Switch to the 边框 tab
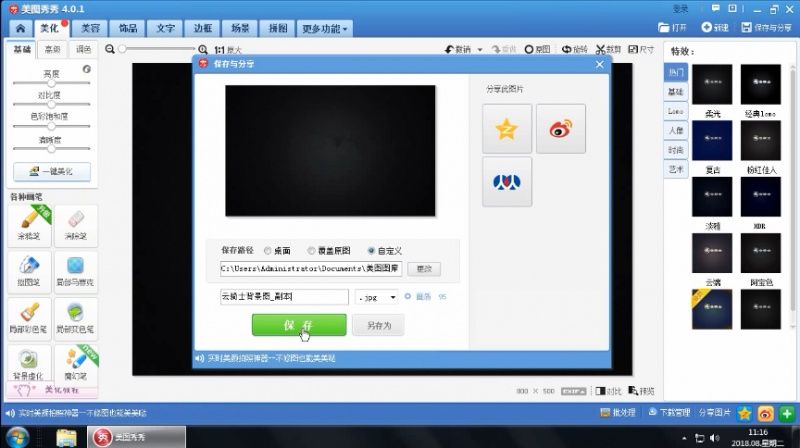The width and height of the screenshot is (800, 448). tap(203, 28)
